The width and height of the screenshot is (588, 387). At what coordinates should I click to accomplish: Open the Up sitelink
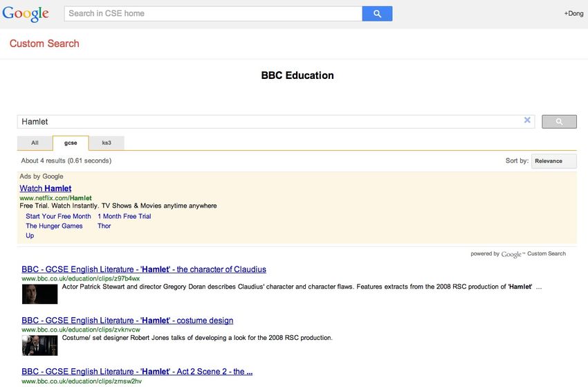(x=30, y=235)
